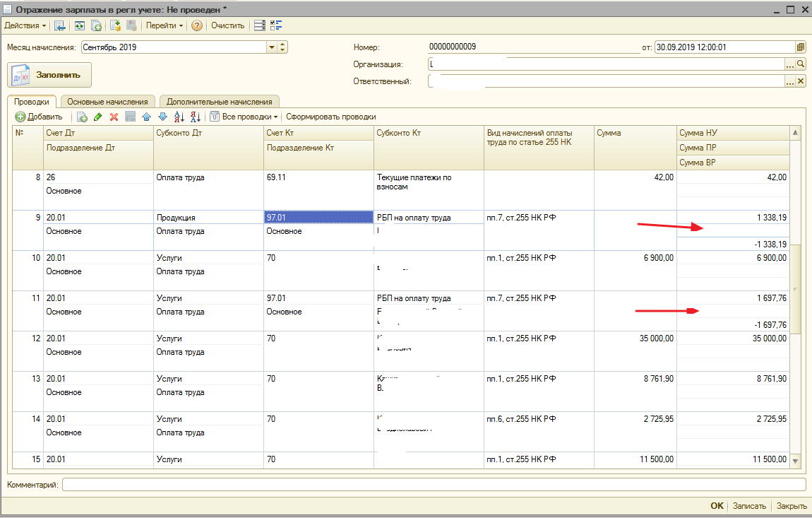
Task: Move row down with blue down arrow
Action: 162,117
